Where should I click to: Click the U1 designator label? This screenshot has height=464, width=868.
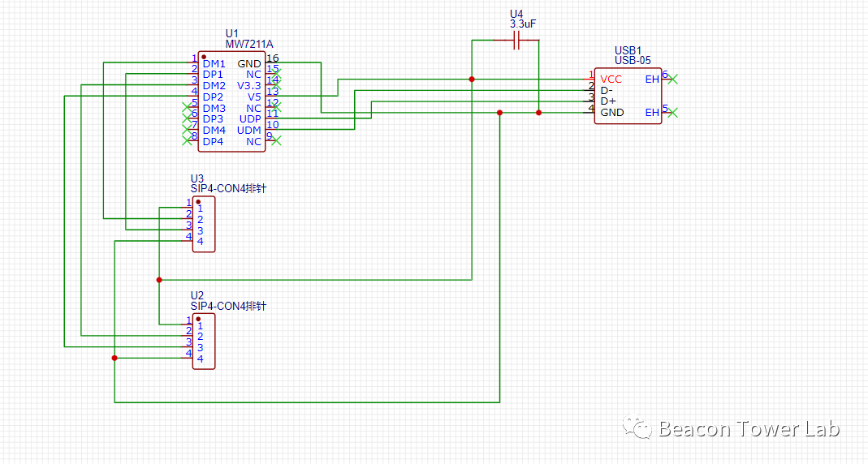[x=231, y=34]
